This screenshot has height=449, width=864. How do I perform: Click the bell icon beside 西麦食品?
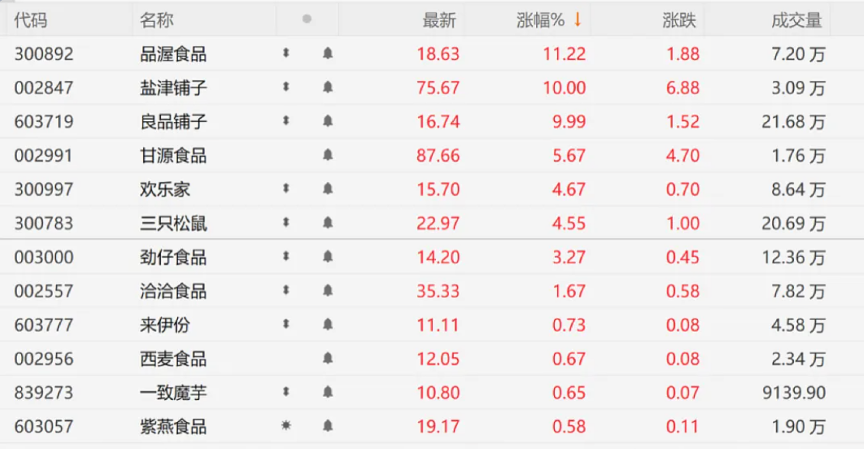tap(328, 359)
